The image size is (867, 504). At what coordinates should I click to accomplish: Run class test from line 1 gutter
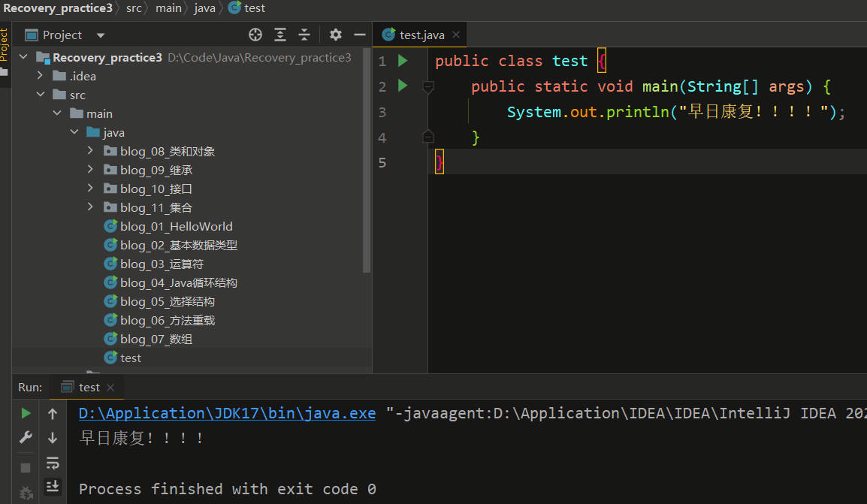pyautogui.click(x=403, y=60)
